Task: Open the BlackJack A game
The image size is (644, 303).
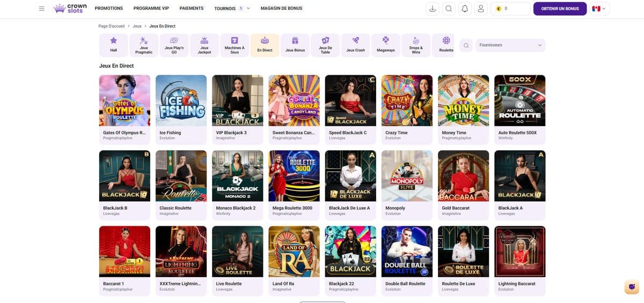Action: (x=519, y=185)
